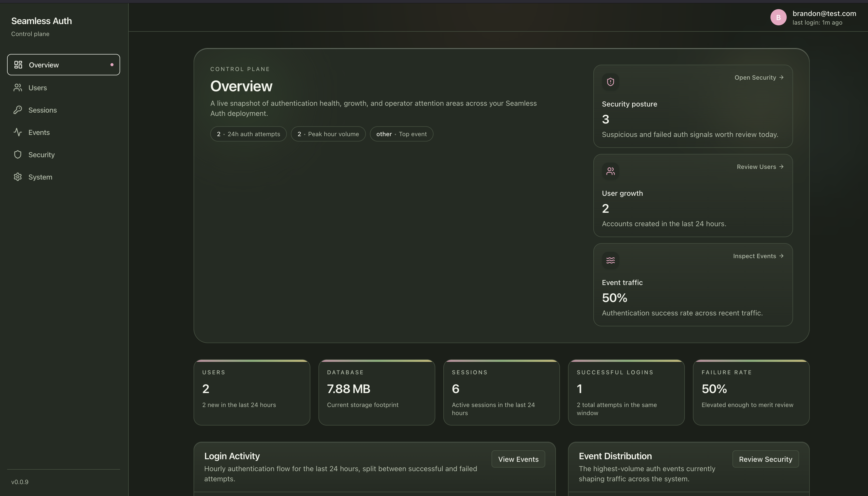
Task: Click the 24h auth attempts pill
Action: 248,134
